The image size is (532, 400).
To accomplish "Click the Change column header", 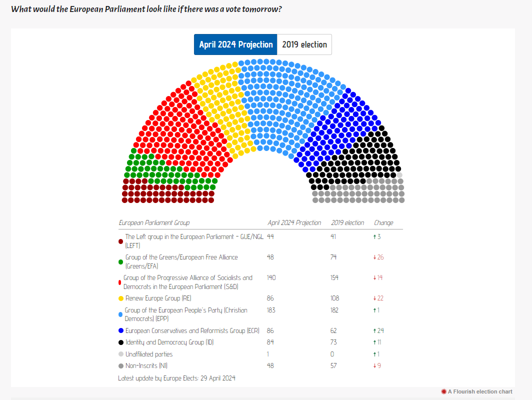I will coord(383,223).
